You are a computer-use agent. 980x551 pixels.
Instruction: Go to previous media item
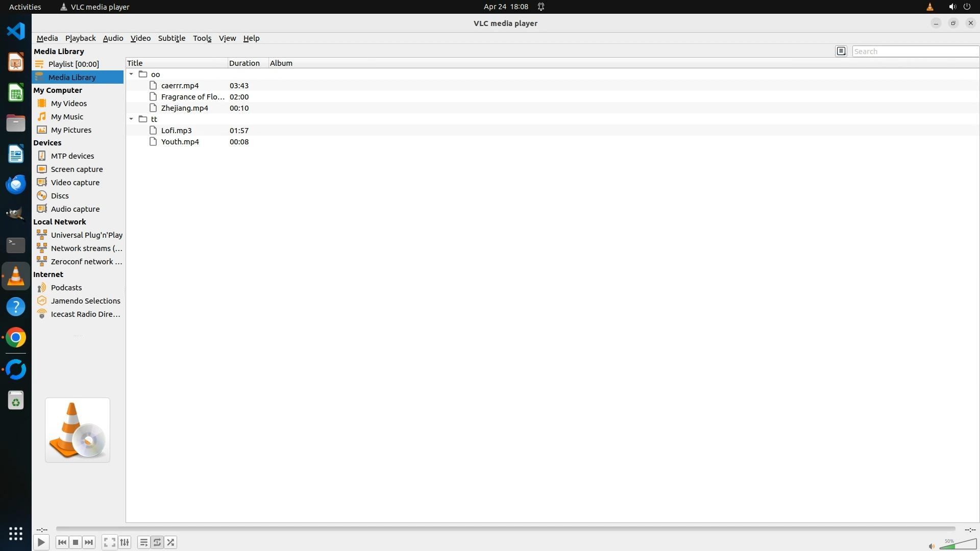point(62,542)
